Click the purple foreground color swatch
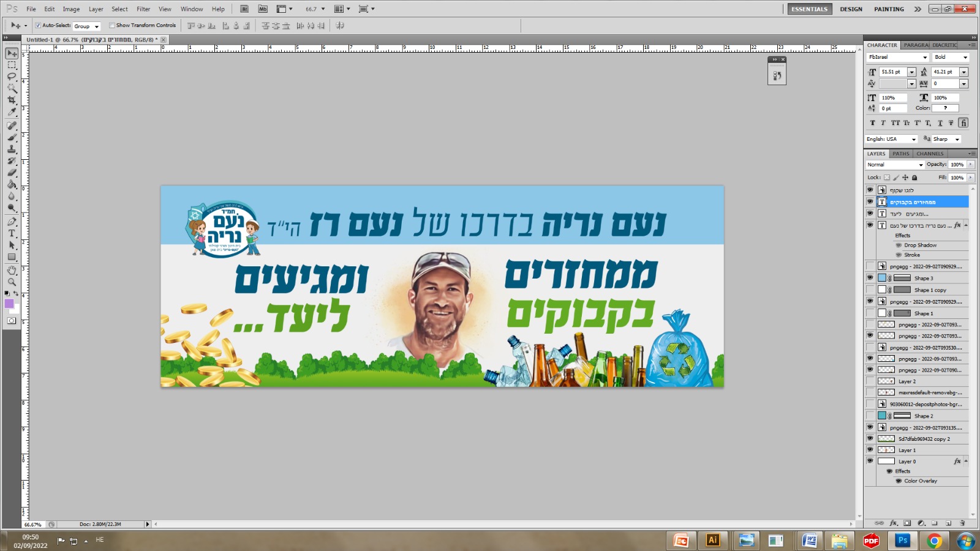Image resolution: width=980 pixels, height=551 pixels. click(x=9, y=304)
